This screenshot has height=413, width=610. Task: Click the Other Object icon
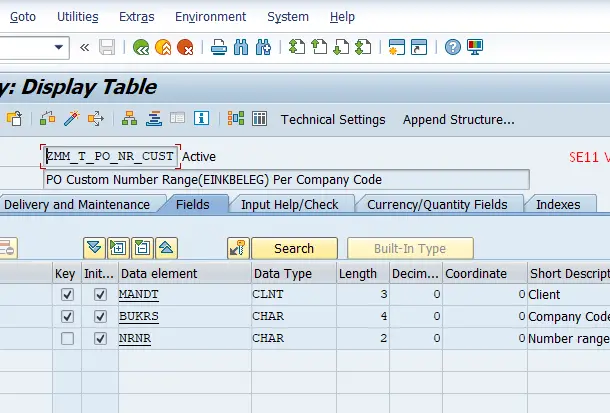click(14, 119)
